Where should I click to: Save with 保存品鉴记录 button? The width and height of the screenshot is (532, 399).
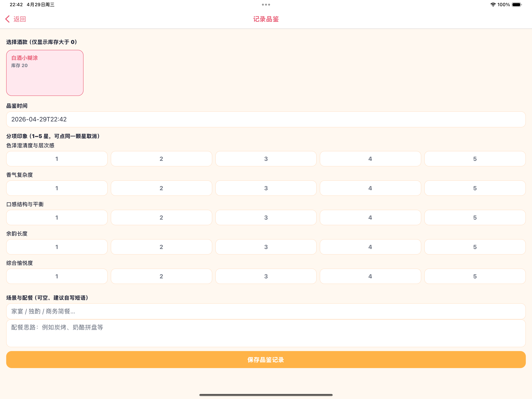pyautogui.click(x=266, y=360)
